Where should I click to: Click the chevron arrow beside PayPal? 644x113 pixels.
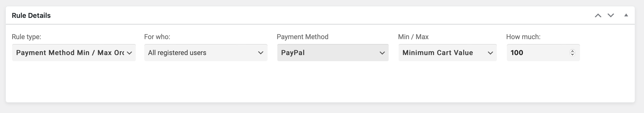coord(382,53)
